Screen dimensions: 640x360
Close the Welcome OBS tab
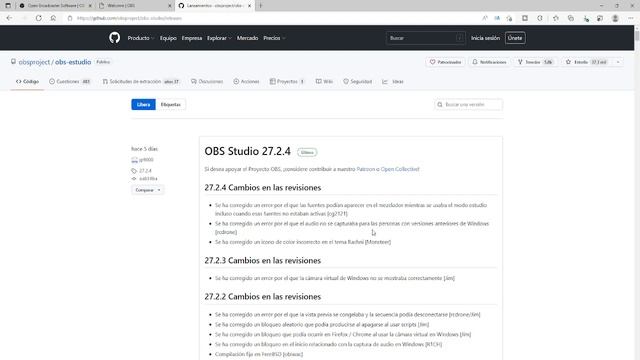point(170,6)
